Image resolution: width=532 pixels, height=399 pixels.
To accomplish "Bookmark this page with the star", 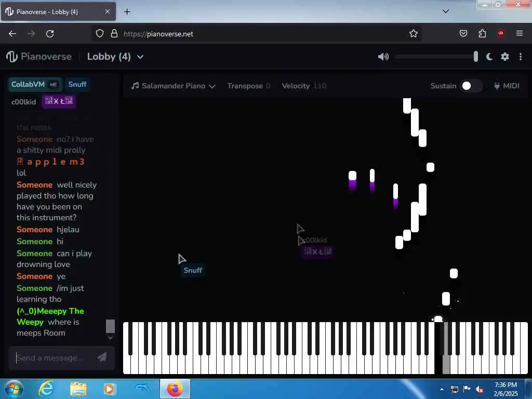I will (413, 33).
